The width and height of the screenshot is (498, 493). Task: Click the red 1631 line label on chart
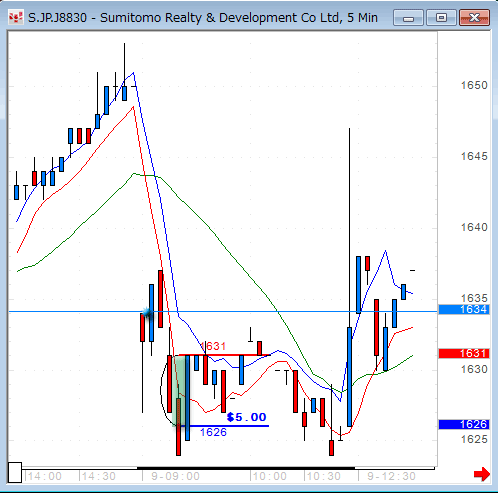[x=213, y=346]
